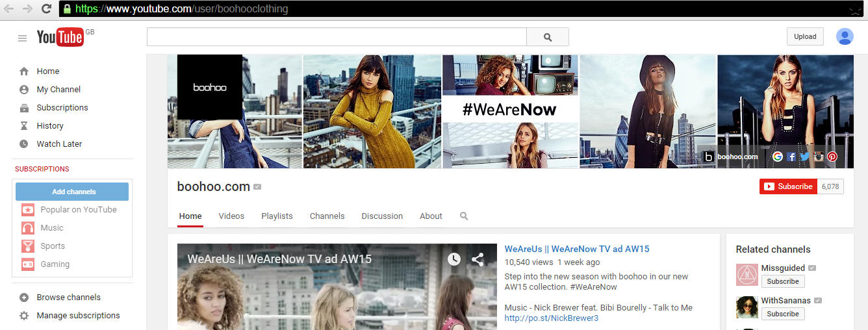Click the boohoo.com channel name heading
Viewport: 868px width, 330px height.
click(214, 186)
